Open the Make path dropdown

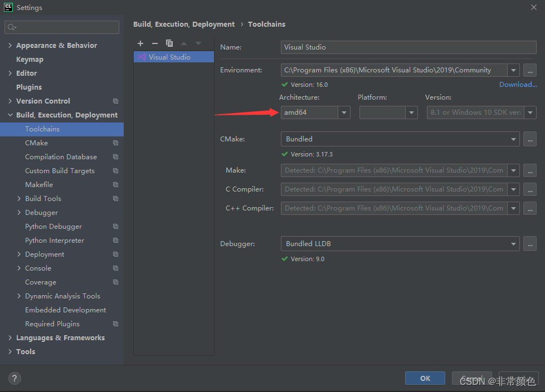tap(513, 170)
